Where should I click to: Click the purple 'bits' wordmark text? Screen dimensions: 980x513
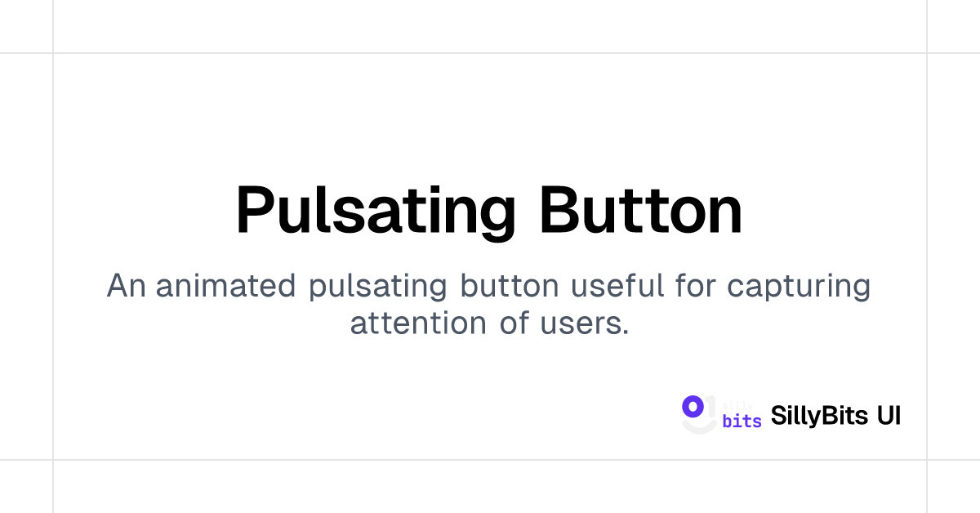tap(742, 421)
